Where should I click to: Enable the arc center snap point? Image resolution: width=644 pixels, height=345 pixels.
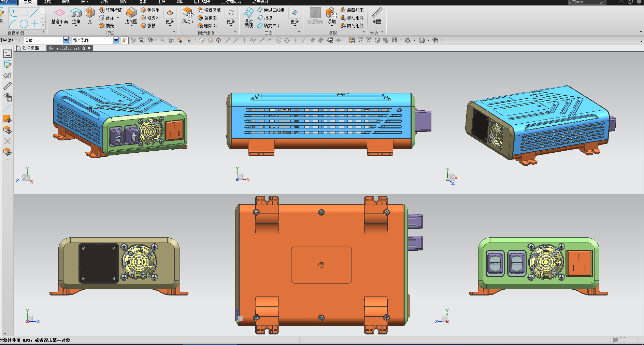point(278,40)
